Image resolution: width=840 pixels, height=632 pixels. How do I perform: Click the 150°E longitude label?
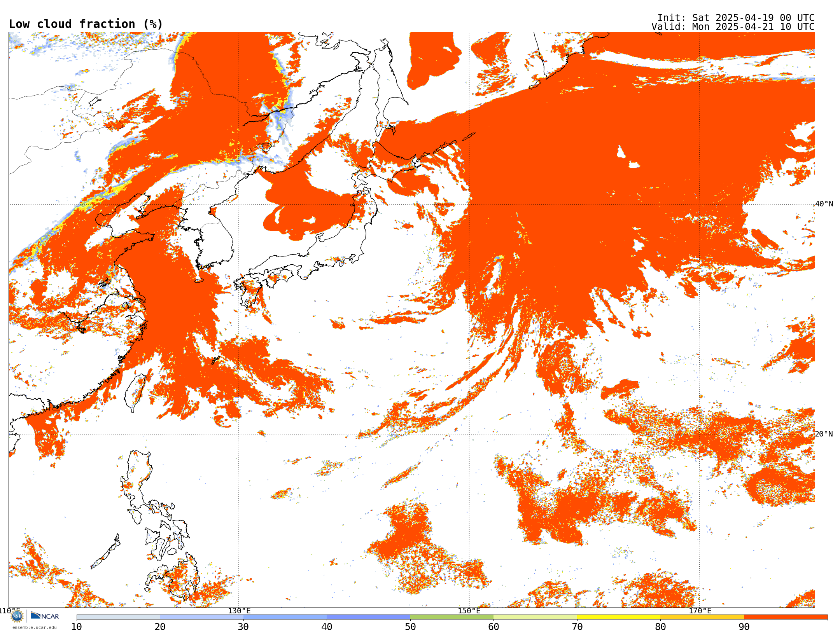tap(469, 611)
